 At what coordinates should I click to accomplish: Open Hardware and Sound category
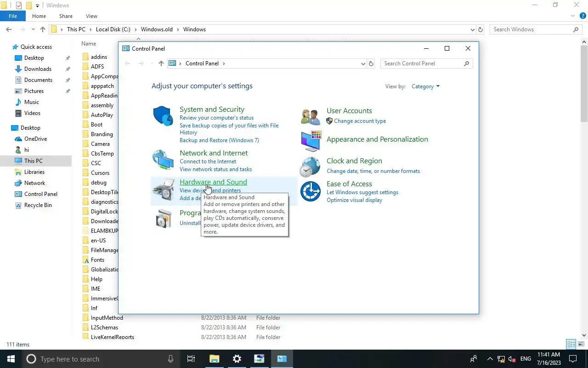point(213,182)
